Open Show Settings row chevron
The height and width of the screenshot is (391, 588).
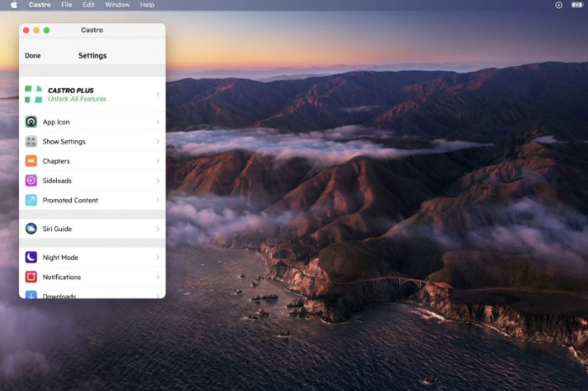tap(158, 141)
